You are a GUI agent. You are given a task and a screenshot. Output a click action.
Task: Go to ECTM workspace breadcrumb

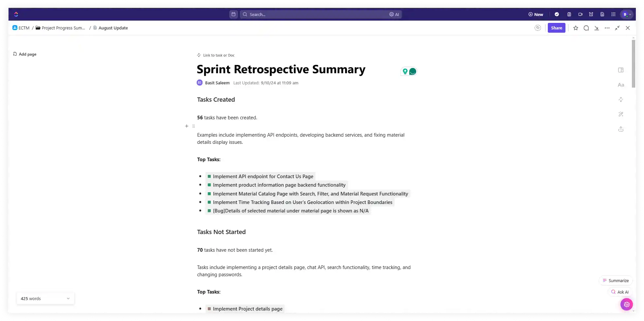[x=21, y=28]
